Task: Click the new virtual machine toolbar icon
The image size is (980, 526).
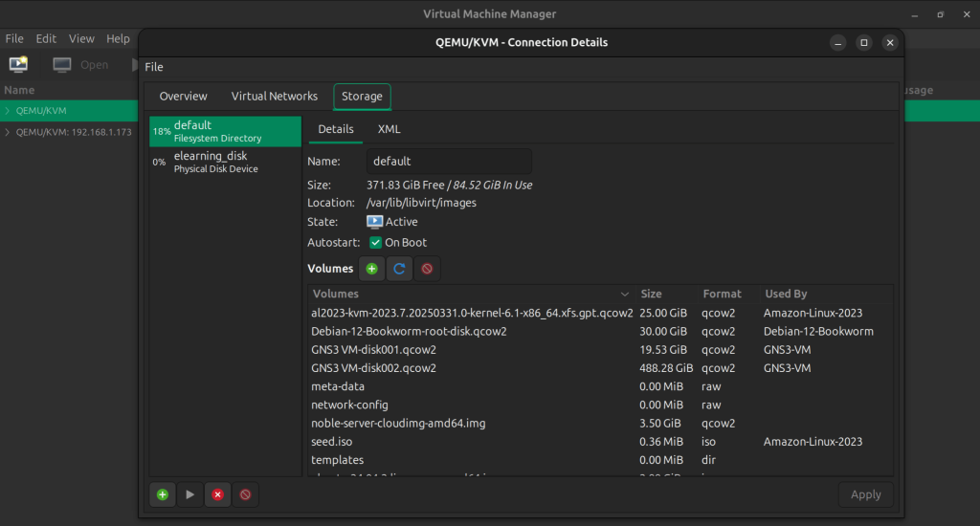Action: tap(19, 64)
